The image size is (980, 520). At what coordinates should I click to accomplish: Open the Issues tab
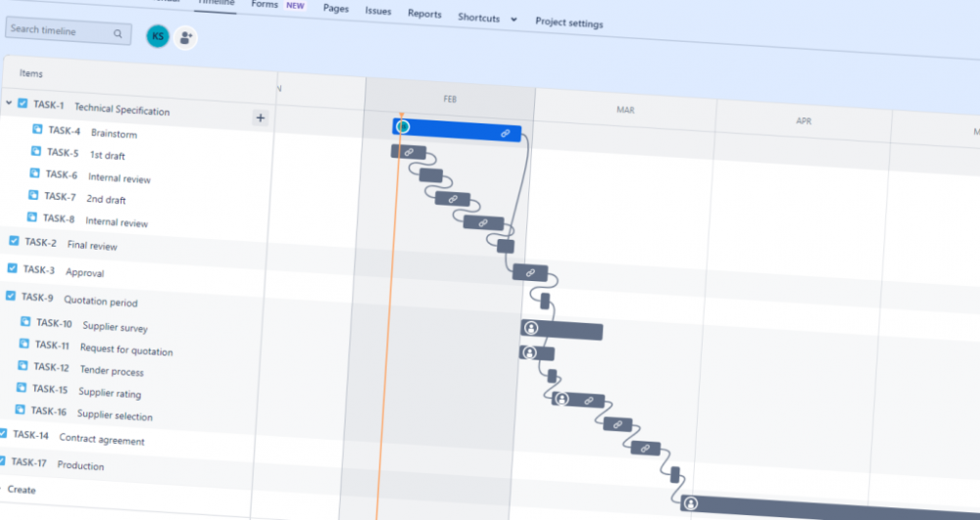378,12
